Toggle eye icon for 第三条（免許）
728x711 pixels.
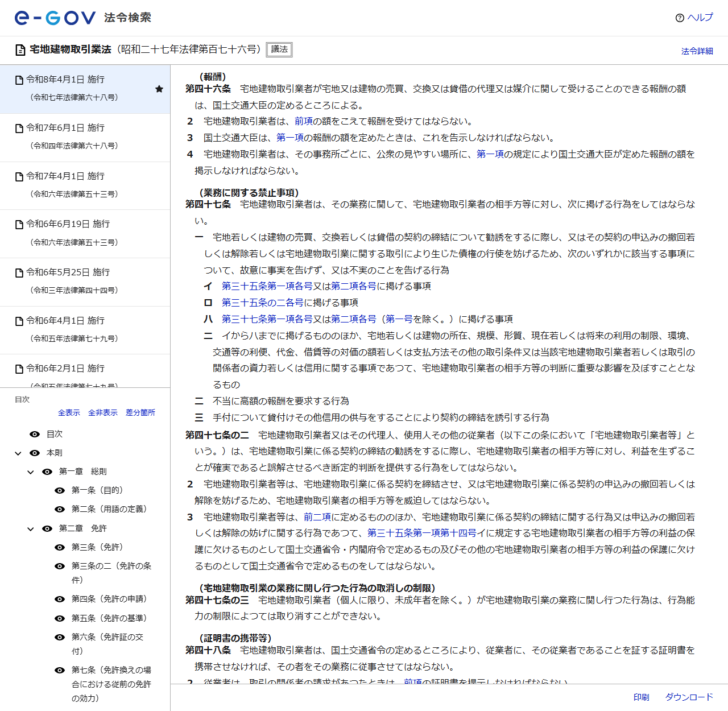point(60,547)
